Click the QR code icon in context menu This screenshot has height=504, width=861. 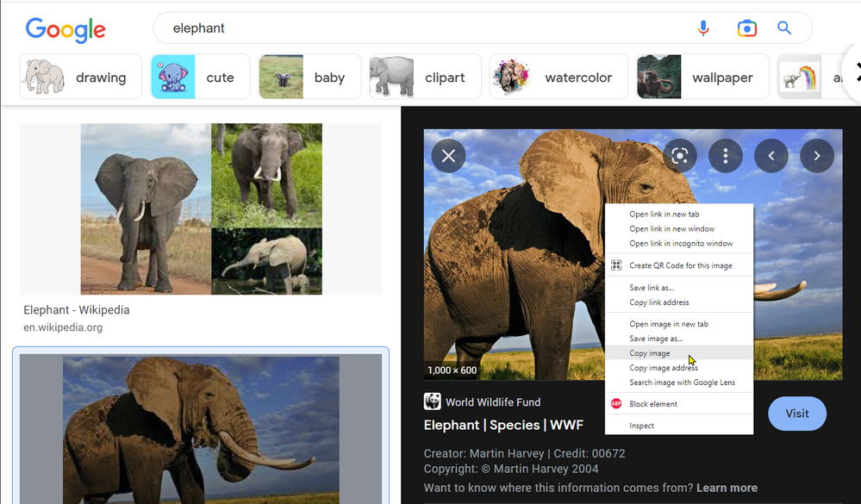tap(616, 265)
